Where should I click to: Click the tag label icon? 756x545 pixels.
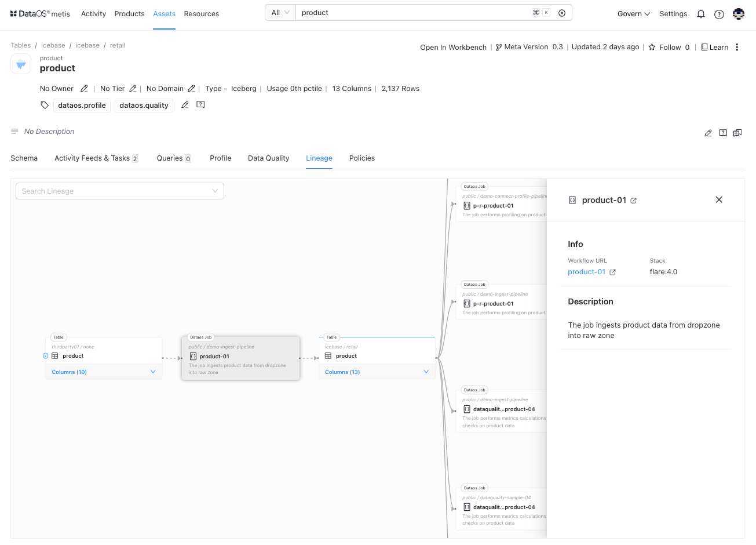[x=45, y=105]
